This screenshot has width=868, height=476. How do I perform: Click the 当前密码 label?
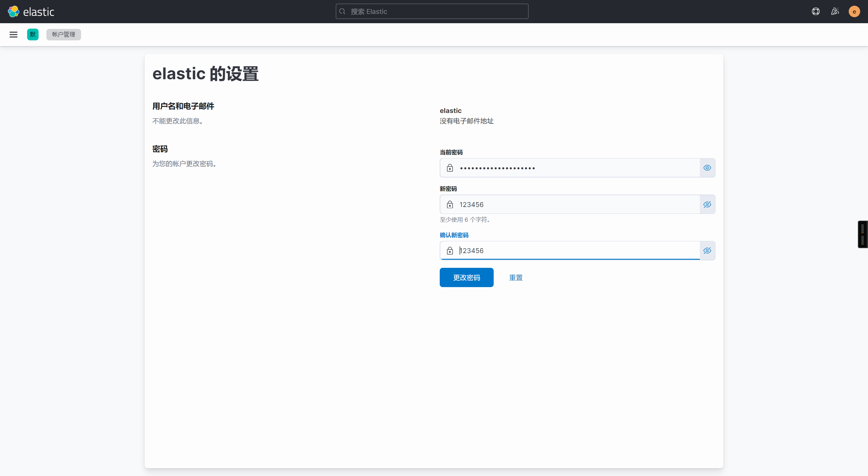tap(451, 152)
